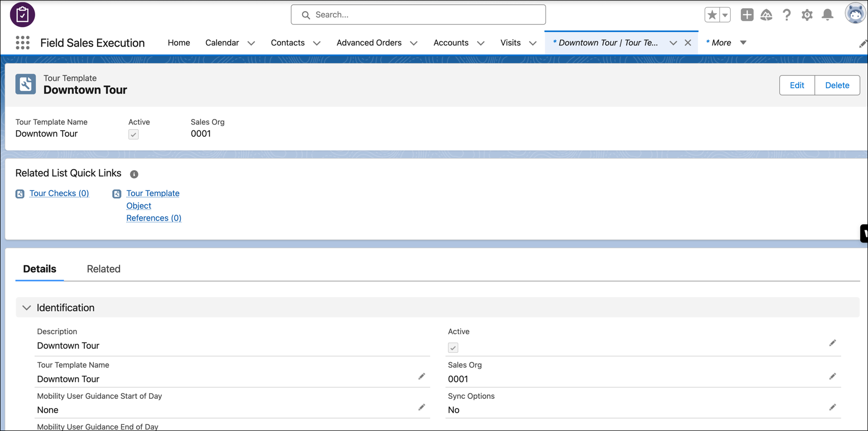Click the Tour Checks link icon
Image resolution: width=868 pixels, height=431 pixels.
[x=20, y=194]
